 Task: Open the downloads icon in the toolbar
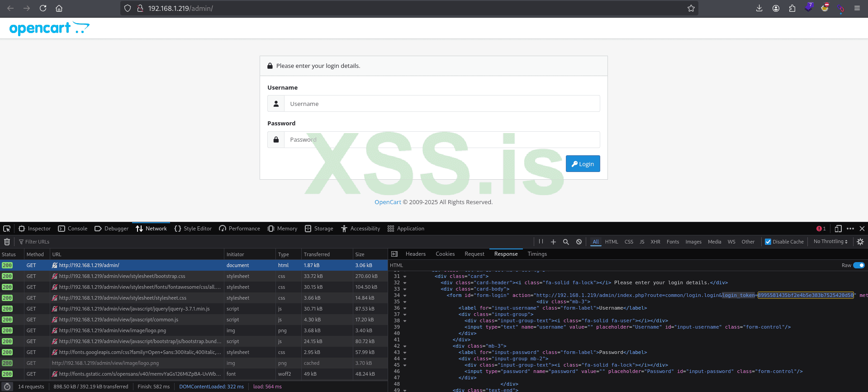click(x=759, y=8)
